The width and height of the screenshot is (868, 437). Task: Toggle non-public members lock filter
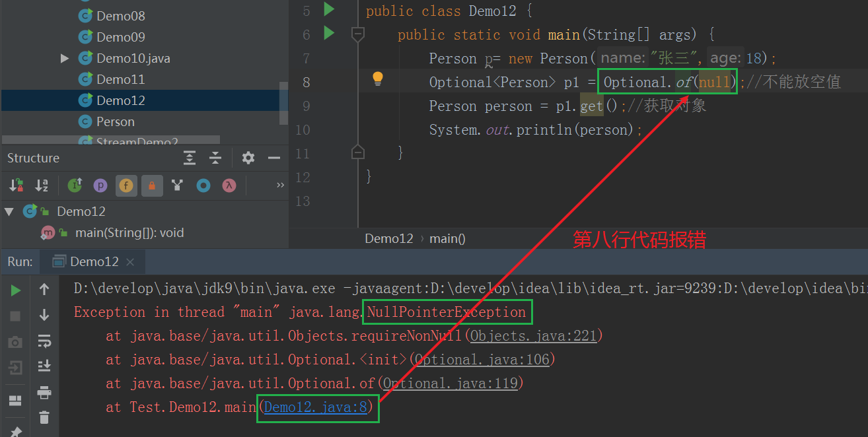click(x=151, y=185)
